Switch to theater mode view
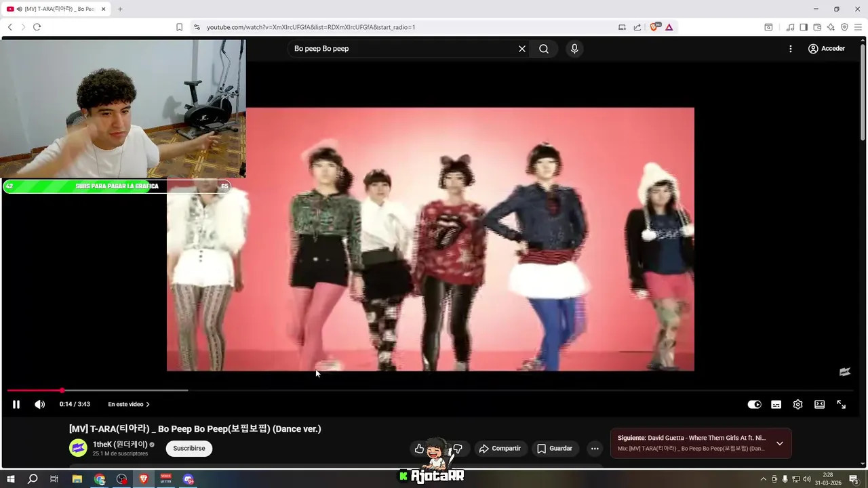The image size is (868, 488). 819,405
